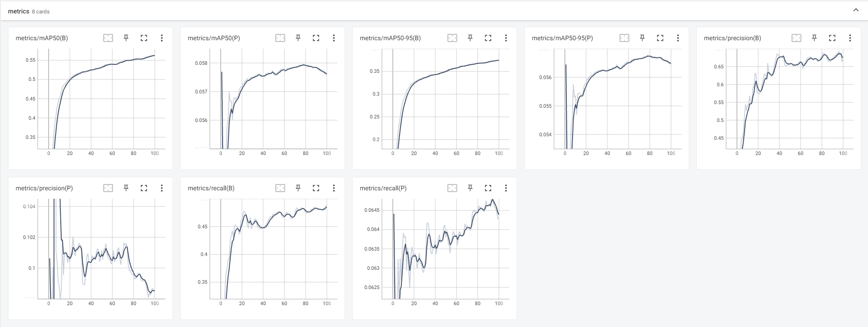This screenshot has width=868, height=327.
Task: View metrics/mAP50-95(P) chart fullscreen
Action: point(660,38)
